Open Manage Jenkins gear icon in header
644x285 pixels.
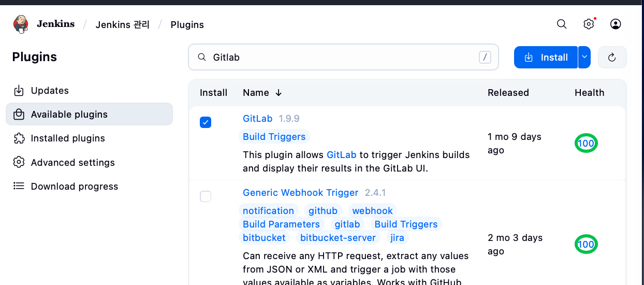point(589,24)
